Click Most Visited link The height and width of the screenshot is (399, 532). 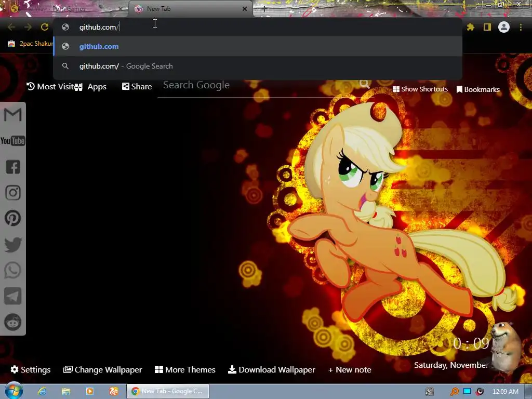click(50, 87)
